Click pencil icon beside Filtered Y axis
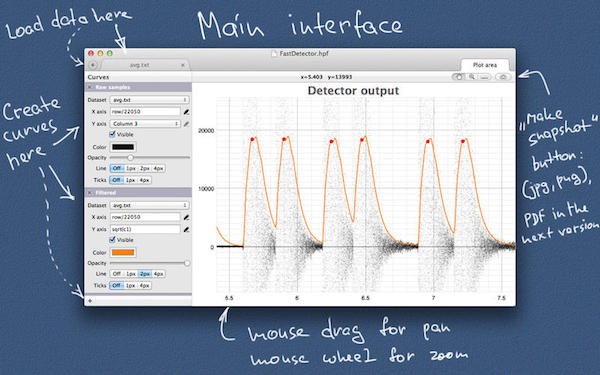Viewport: 600px width, 375px height. coord(186,230)
